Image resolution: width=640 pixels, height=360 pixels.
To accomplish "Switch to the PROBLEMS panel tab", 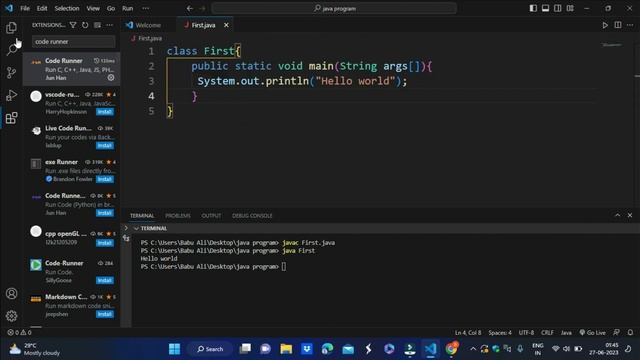I will 178,216.
